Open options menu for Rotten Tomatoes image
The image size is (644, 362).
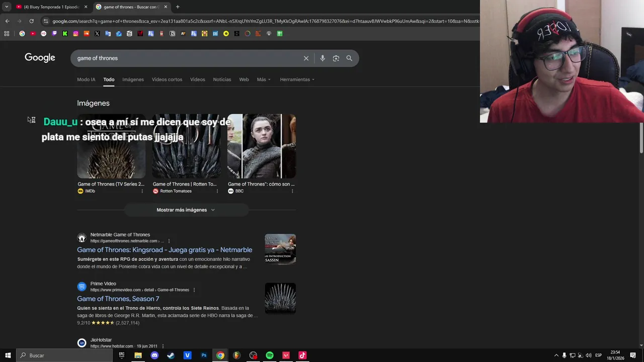coord(217,191)
